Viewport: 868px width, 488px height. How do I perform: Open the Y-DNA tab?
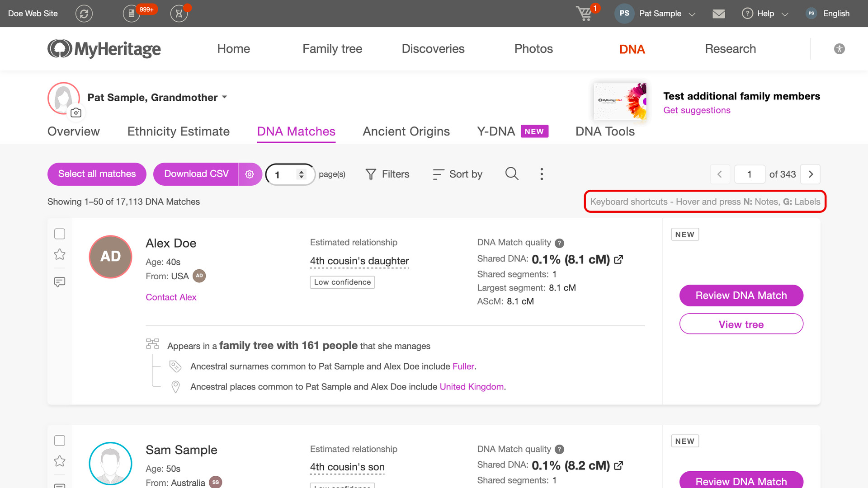tap(513, 131)
